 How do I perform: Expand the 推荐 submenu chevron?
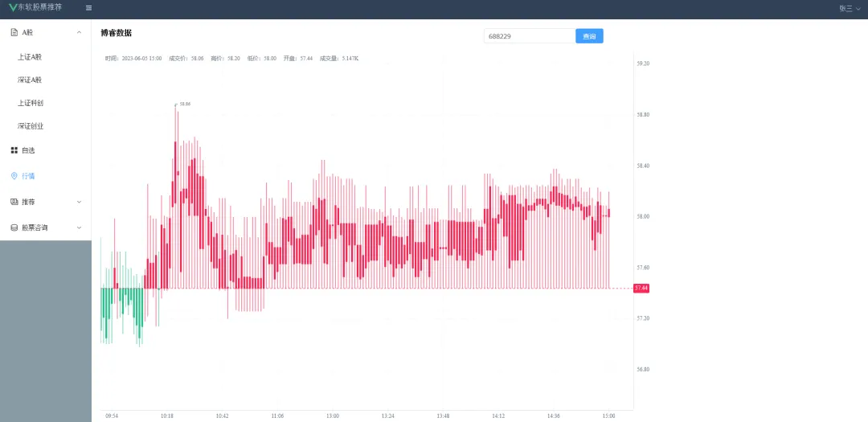[79, 202]
